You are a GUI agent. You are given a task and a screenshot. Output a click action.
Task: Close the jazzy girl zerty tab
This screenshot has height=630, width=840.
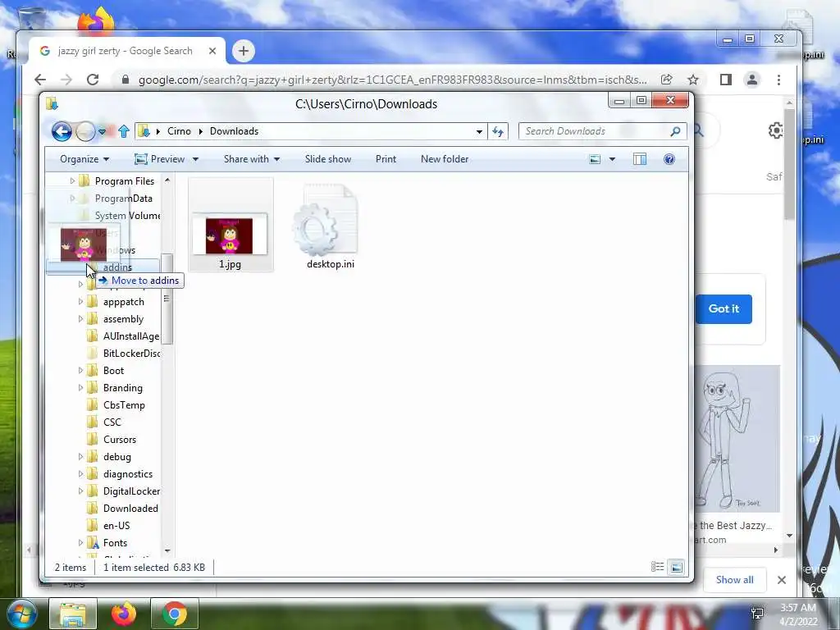(212, 51)
